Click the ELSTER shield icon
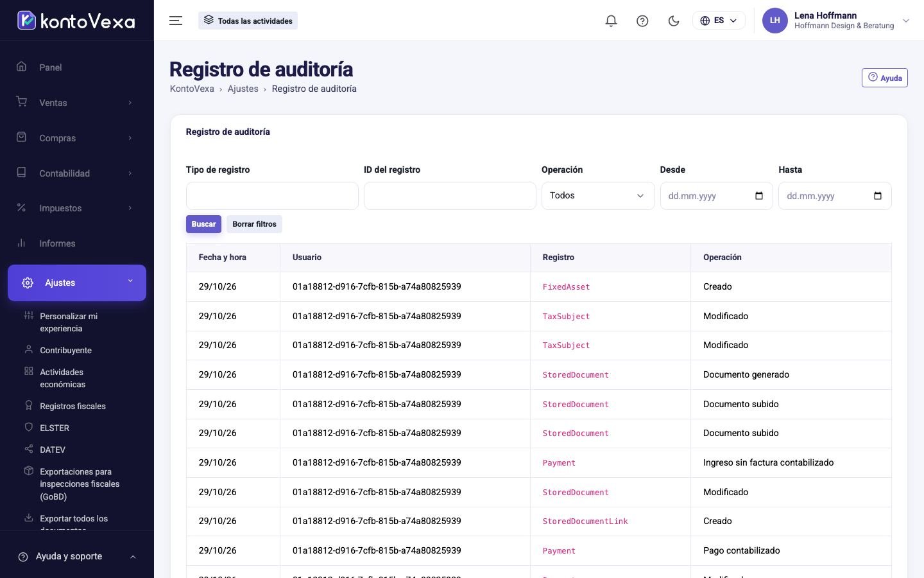924x578 pixels. [x=28, y=427]
